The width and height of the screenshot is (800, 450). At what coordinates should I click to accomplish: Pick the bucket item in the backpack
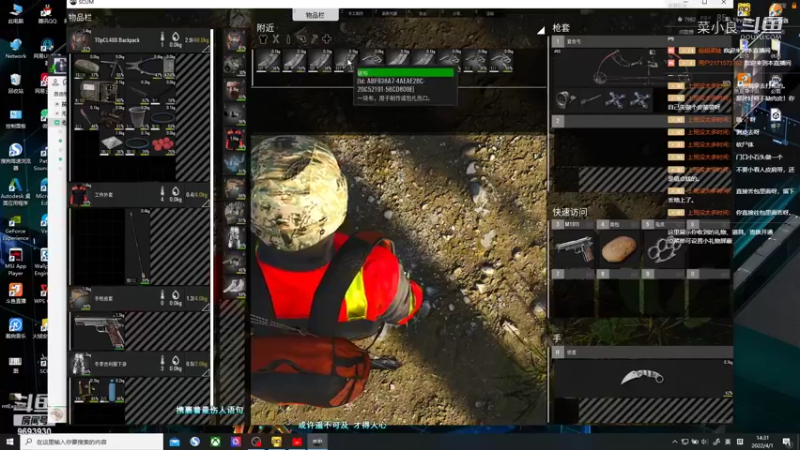(137, 117)
